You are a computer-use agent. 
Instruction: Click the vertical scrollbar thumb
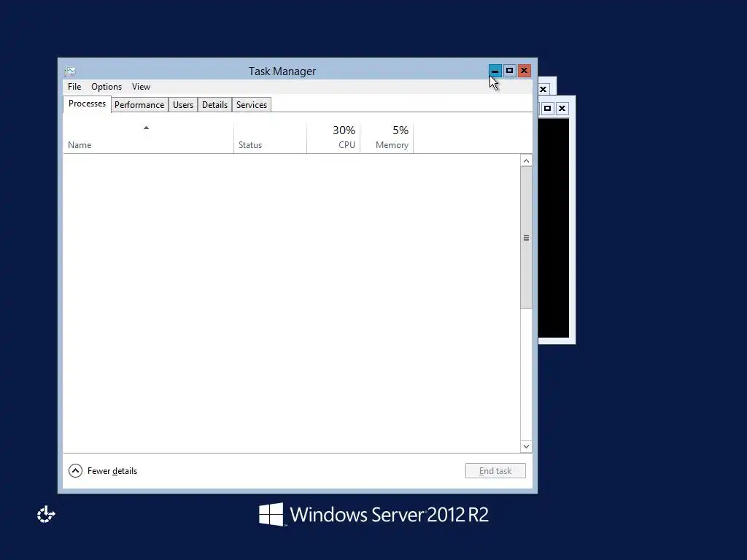(x=526, y=238)
